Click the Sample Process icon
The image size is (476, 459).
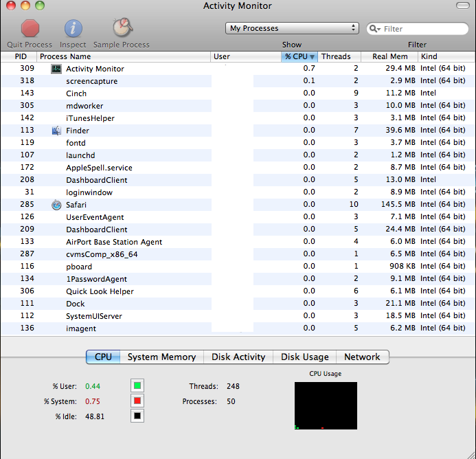pos(122,27)
